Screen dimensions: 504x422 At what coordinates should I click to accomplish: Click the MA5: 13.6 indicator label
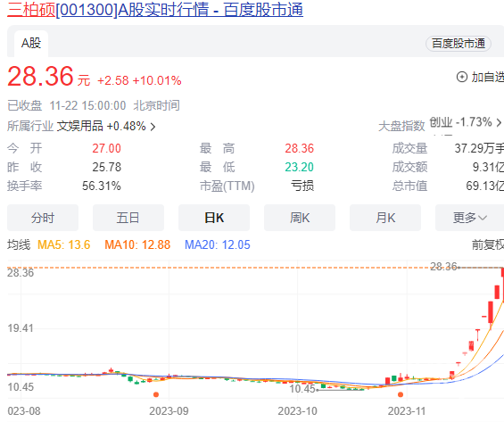tap(64, 245)
